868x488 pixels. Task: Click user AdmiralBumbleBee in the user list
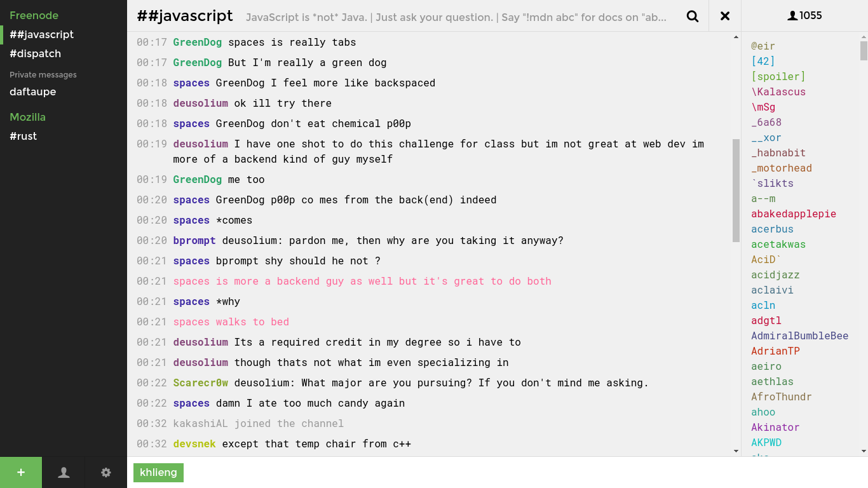[799, 335]
